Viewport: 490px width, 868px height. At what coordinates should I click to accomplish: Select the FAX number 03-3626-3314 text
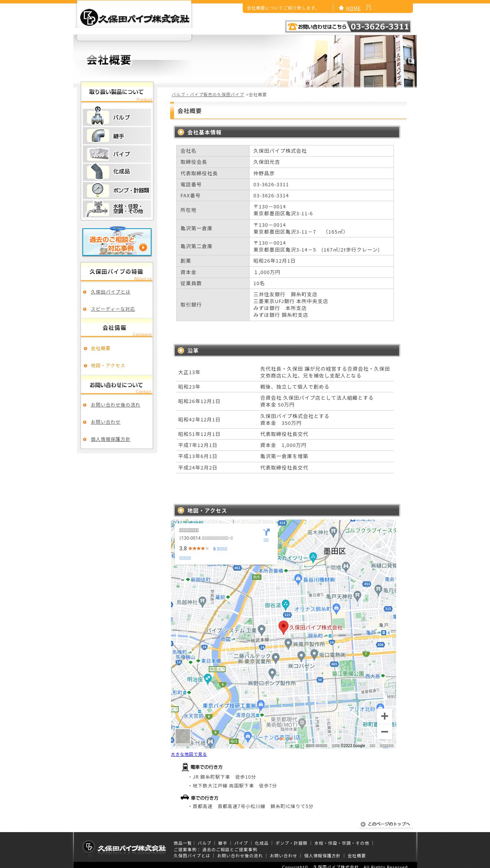coord(271,196)
